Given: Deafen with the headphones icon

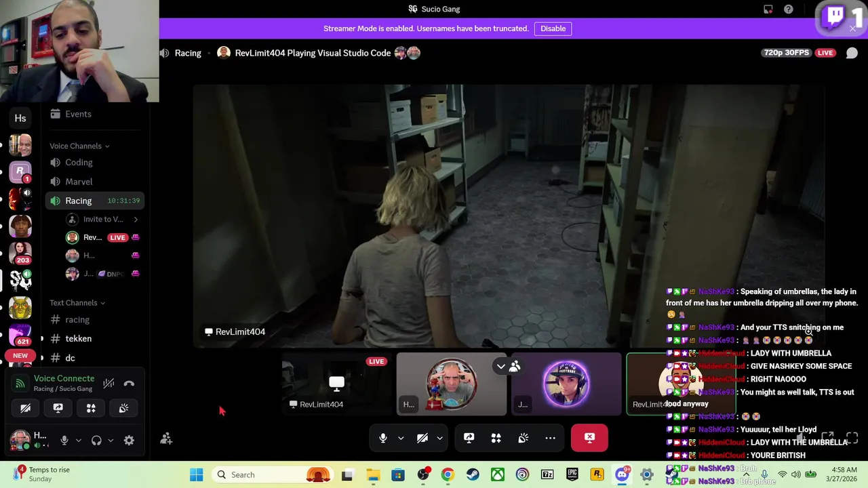Looking at the screenshot, I should click(x=96, y=440).
